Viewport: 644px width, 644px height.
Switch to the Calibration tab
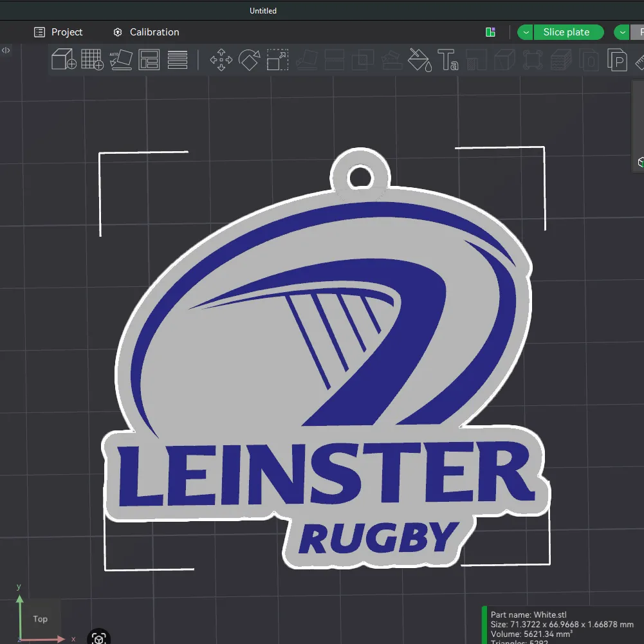146,32
